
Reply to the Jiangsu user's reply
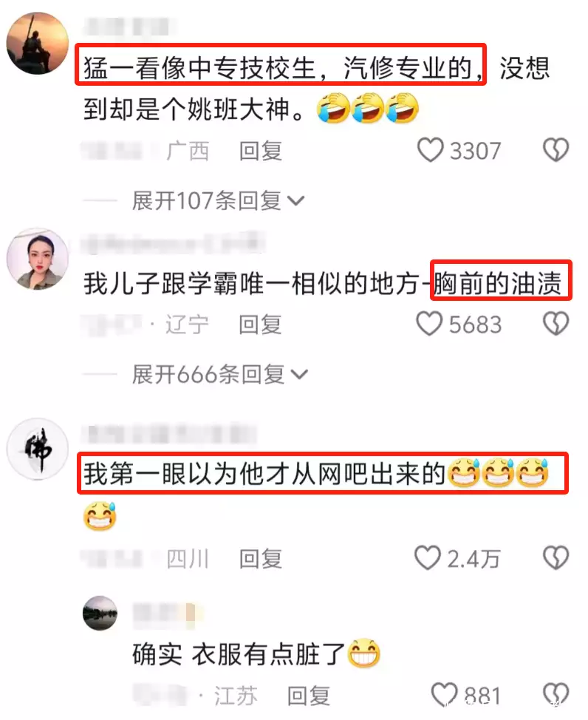point(309,696)
